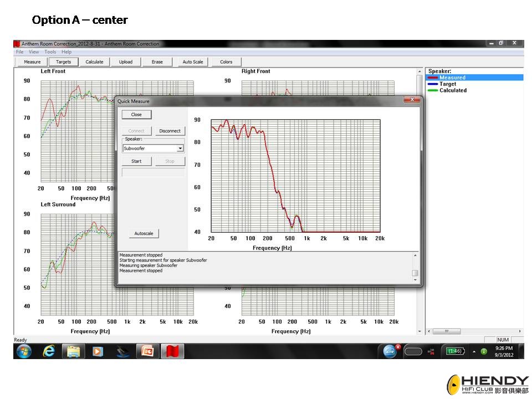
Task: Click the green circular tray icon
Action: point(484,351)
